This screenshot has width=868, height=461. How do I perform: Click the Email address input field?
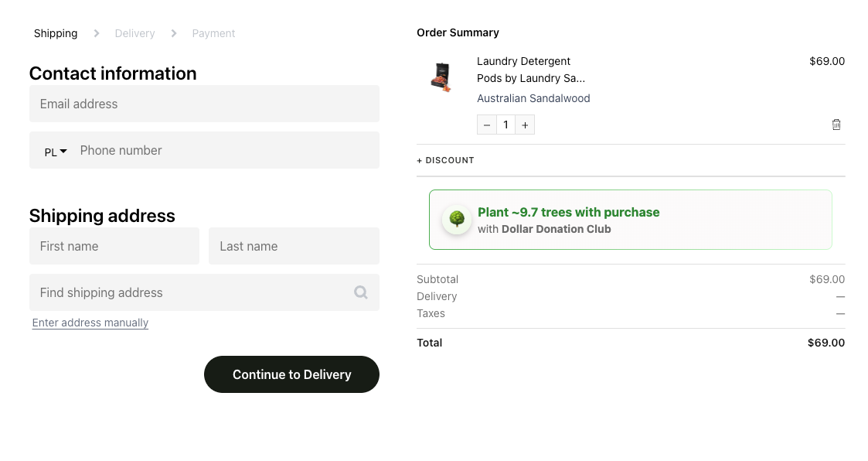[x=204, y=104]
